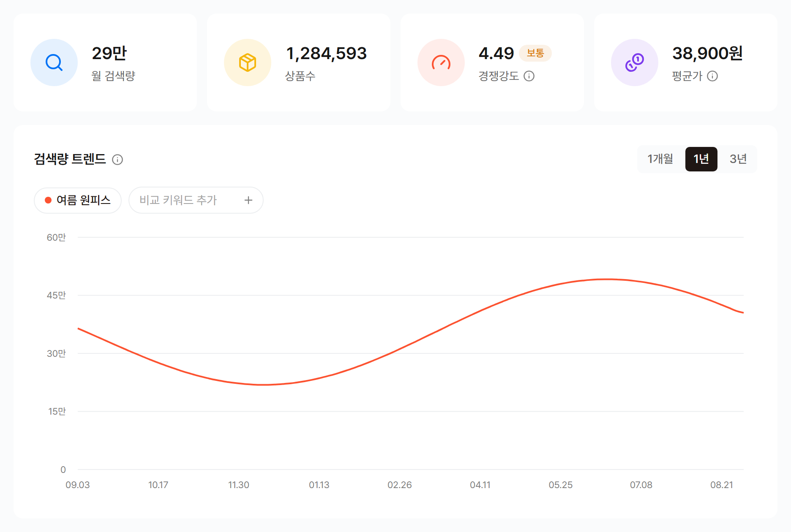Click the 02.26 date label on x-axis
791x532 pixels.
(400, 485)
